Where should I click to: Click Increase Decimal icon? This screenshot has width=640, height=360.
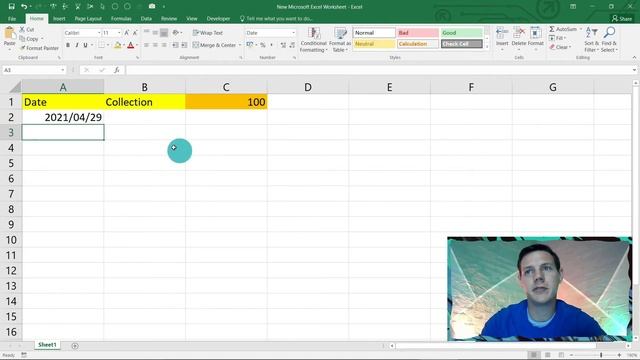coord(283,45)
